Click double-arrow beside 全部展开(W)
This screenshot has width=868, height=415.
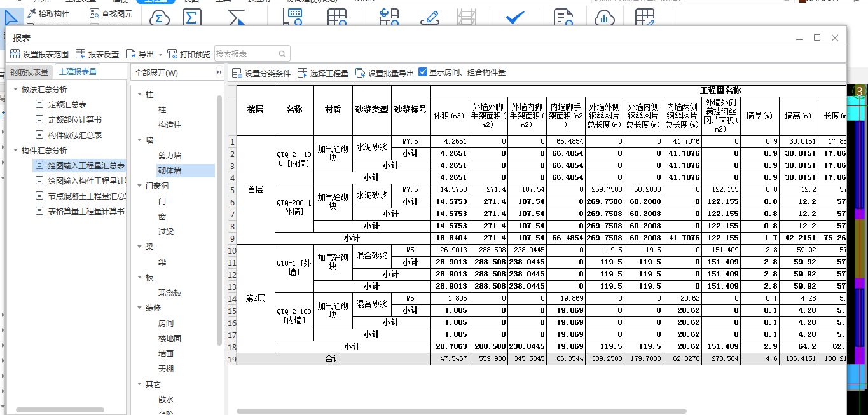pos(219,73)
